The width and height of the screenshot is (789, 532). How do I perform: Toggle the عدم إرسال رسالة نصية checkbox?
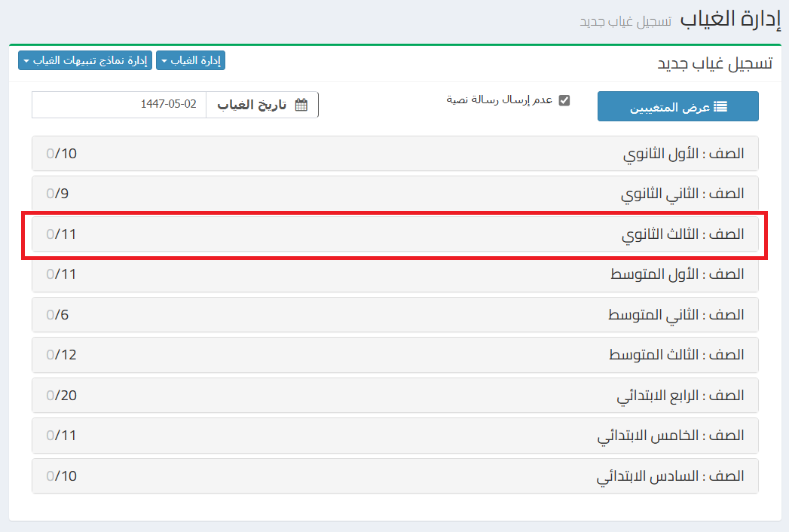click(x=564, y=100)
